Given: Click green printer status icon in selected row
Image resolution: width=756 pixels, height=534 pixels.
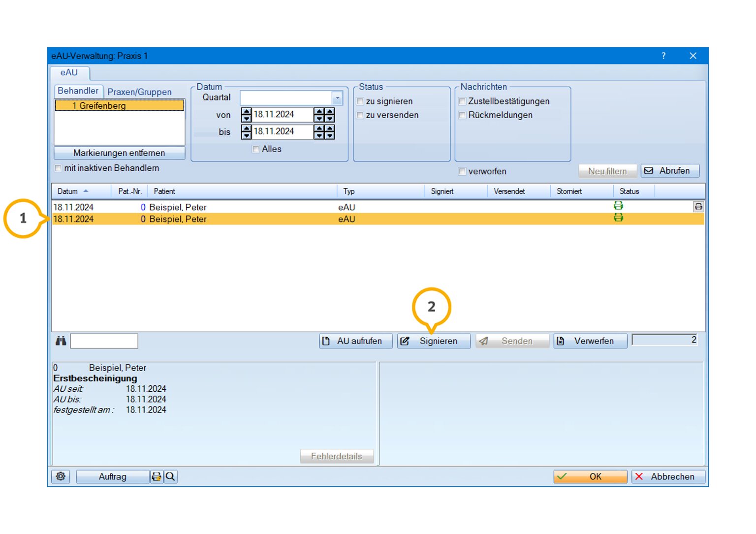Looking at the screenshot, I should click(618, 218).
